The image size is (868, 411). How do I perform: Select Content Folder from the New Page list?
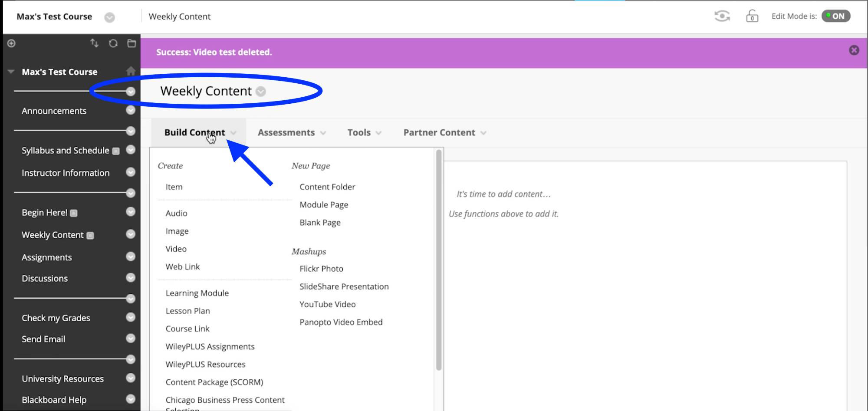click(327, 187)
